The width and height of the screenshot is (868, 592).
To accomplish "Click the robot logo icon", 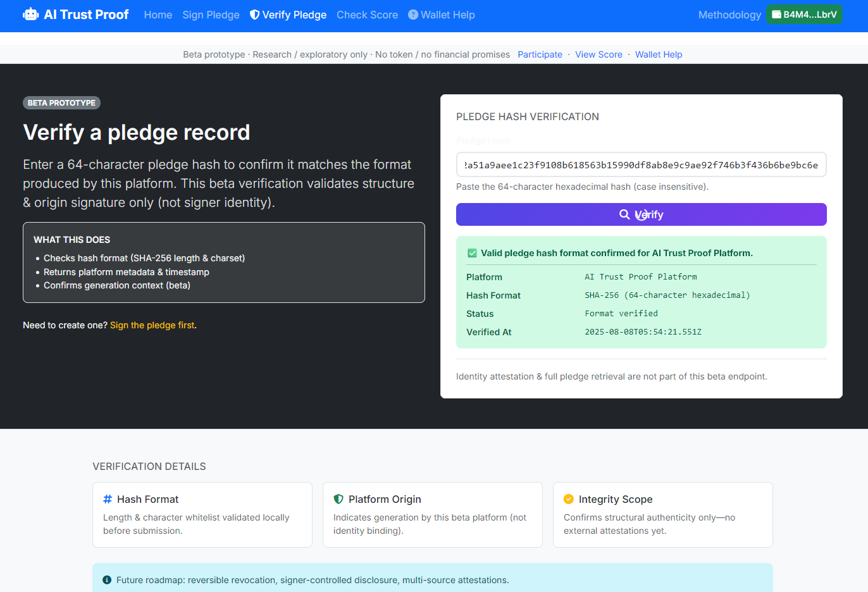I will tap(30, 15).
